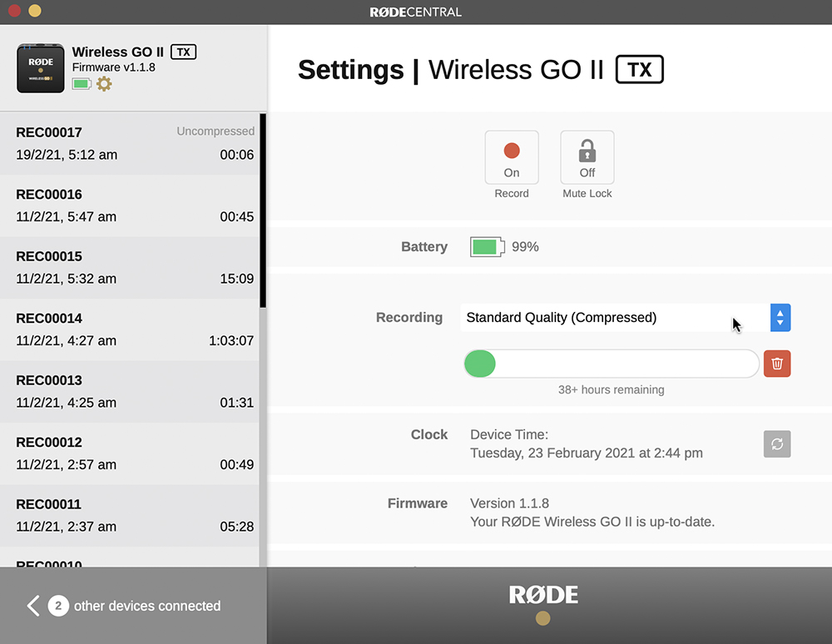
Task: Click the TX badge in Settings header
Action: pyautogui.click(x=639, y=70)
